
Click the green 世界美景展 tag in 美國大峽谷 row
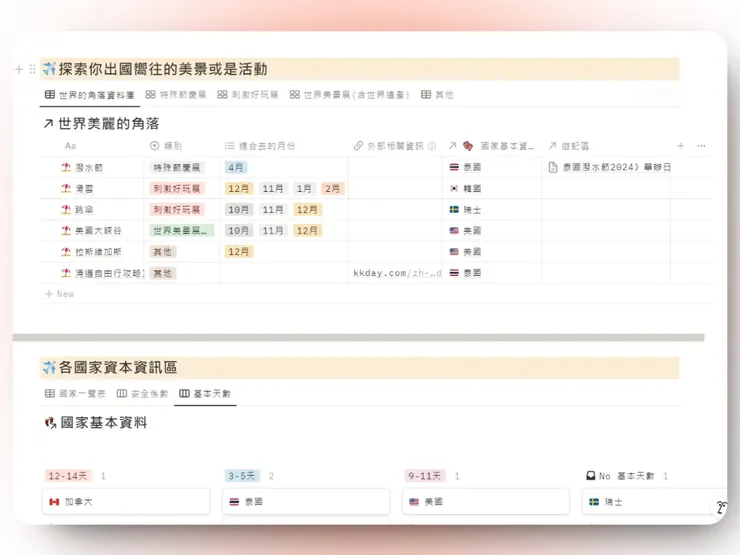pyautogui.click(x=182, y=230)
